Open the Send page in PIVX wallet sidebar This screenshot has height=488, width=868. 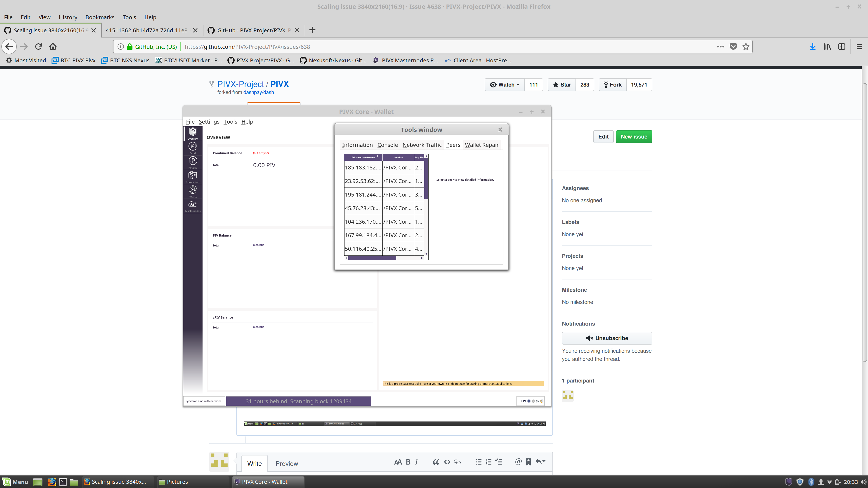[x=193, y=148]
